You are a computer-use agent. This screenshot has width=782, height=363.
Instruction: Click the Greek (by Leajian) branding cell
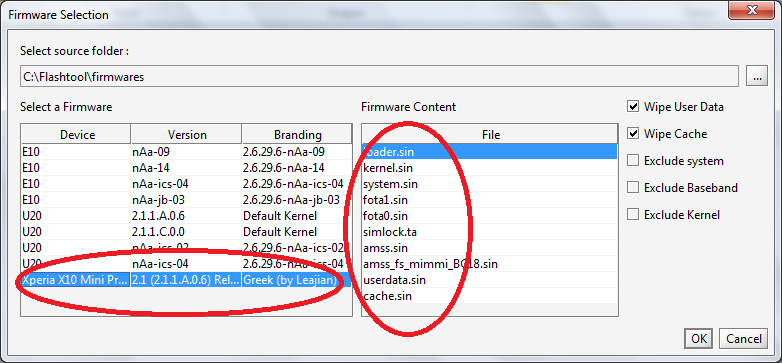[x=297, y=280]
